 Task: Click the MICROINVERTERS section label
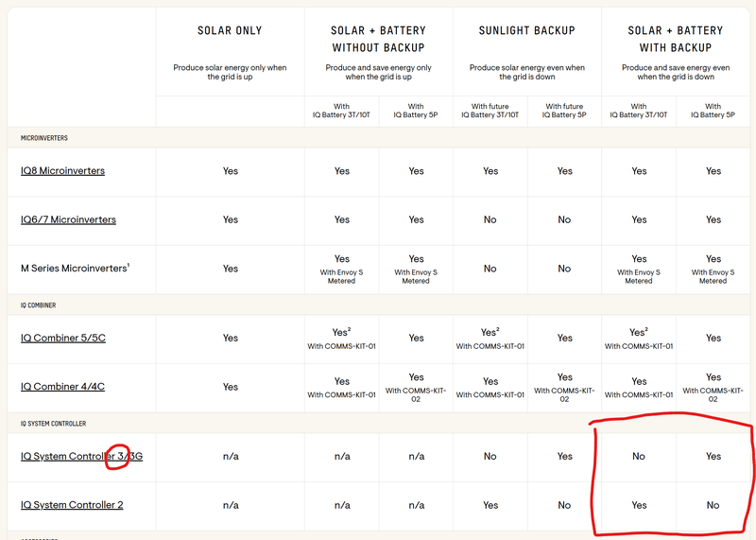coord(43,138)
